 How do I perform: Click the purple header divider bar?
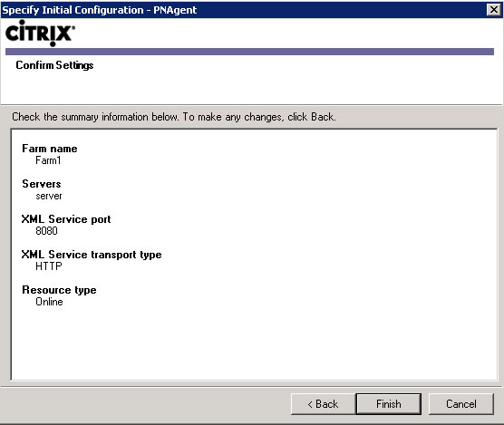(x=249, y=52)
